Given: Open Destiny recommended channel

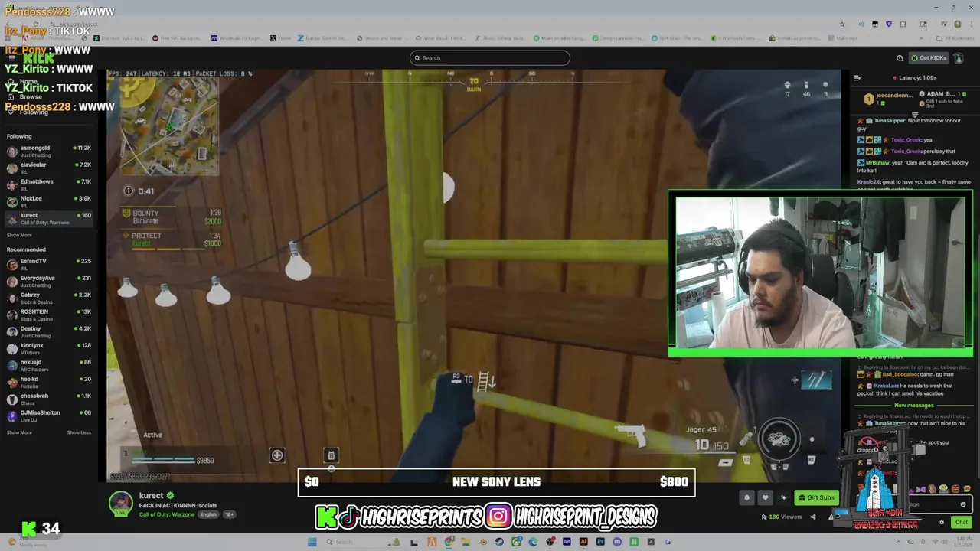Looking at the screenshot, I should pyautogui.click(x=49, y=332).
